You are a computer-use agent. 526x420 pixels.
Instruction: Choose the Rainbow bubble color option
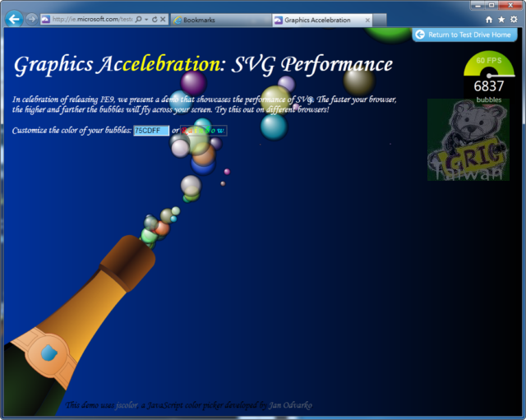point(204,131)
